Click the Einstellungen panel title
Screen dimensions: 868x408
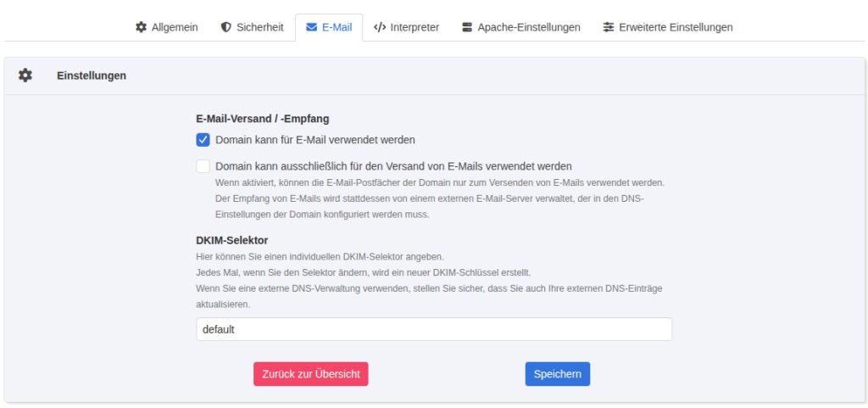point(92,75)
